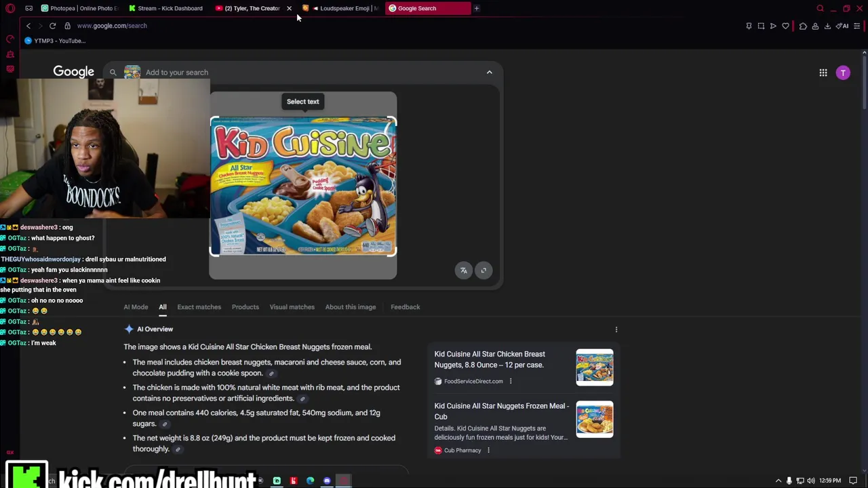Open the Products tab
The height and width of the screenshot is (488, 868).
245,307
